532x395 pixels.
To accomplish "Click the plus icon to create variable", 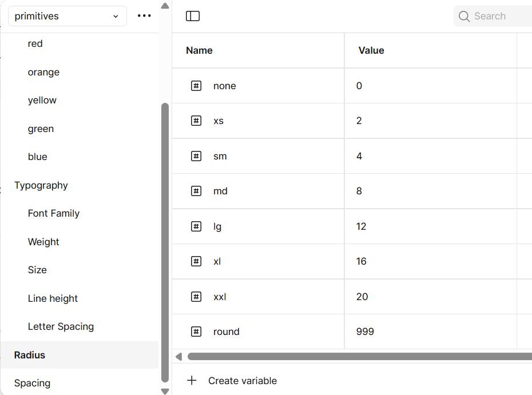I will tap(192, 381).
